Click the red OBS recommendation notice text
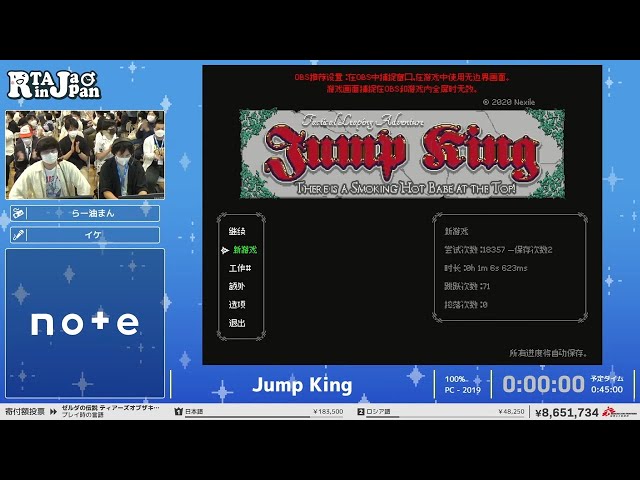 tap(402, 83)
